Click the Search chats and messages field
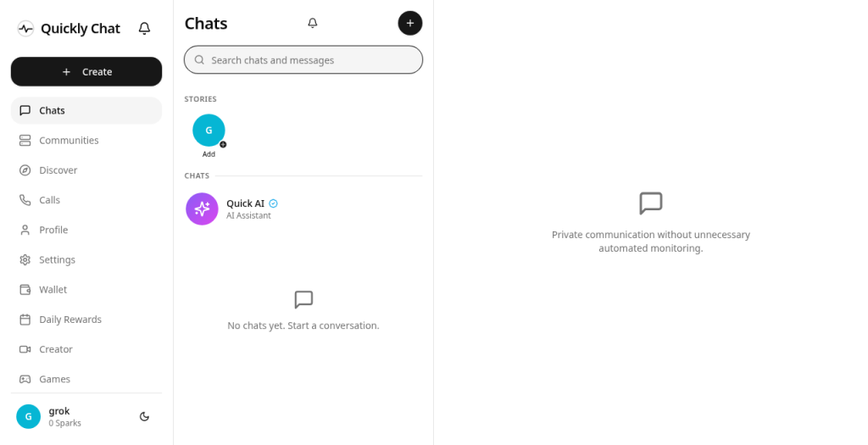 303,60
